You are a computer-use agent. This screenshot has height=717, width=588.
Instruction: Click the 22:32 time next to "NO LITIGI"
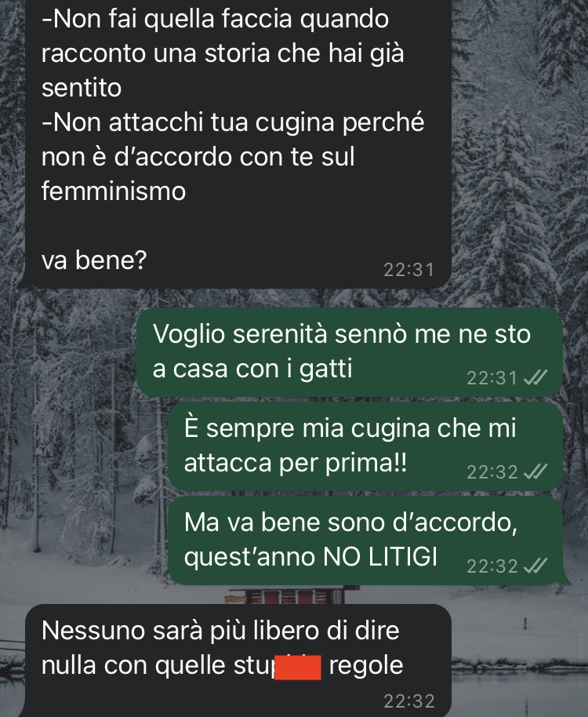tap(492, 566)
